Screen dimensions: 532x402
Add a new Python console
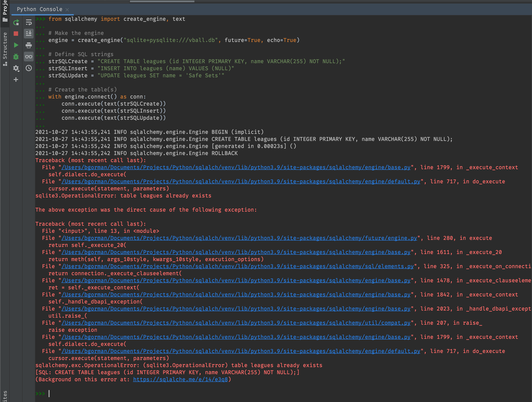(16, 80)
